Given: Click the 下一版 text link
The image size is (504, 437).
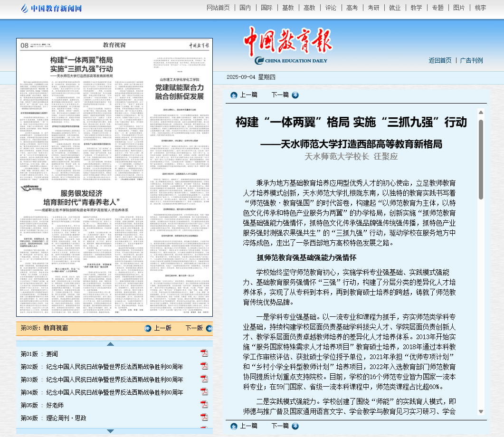Looking at the screenshot, I should [194, 328].
